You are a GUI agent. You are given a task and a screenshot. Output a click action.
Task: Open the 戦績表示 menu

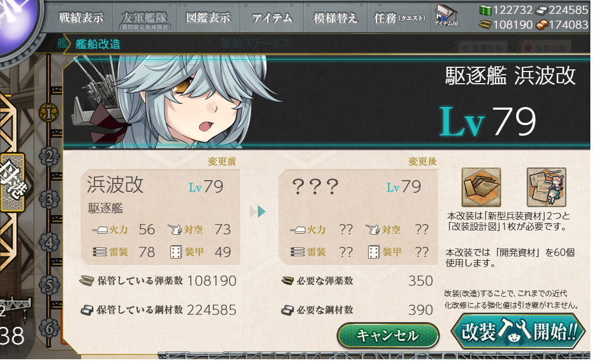81,17
